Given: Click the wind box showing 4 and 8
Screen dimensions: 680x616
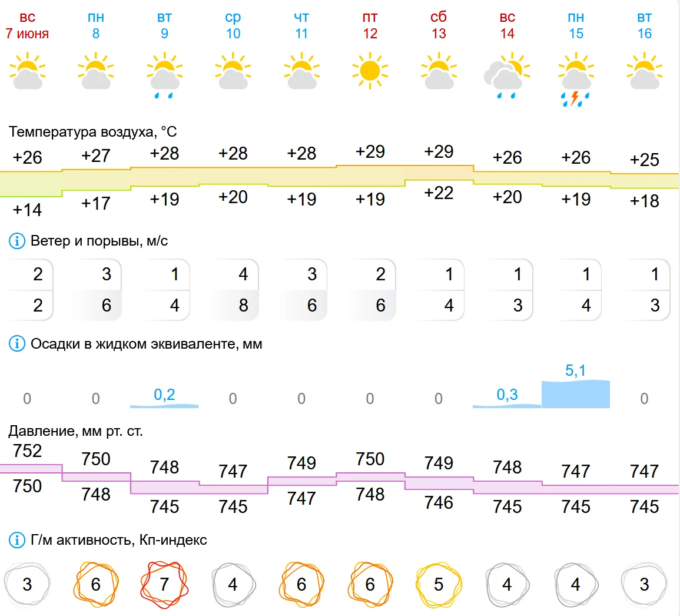Looking at the screenshot, I should point(234,290).
